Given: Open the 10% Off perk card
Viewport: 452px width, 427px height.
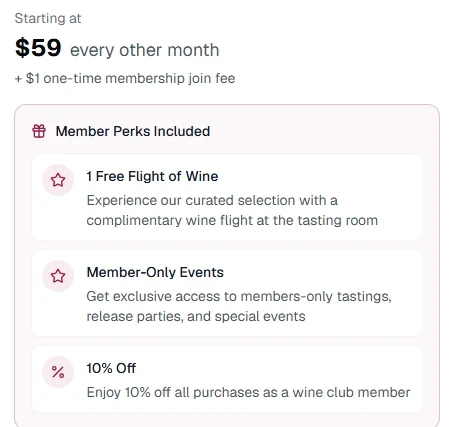Looking at the screenshot, I should pos(227,379).
